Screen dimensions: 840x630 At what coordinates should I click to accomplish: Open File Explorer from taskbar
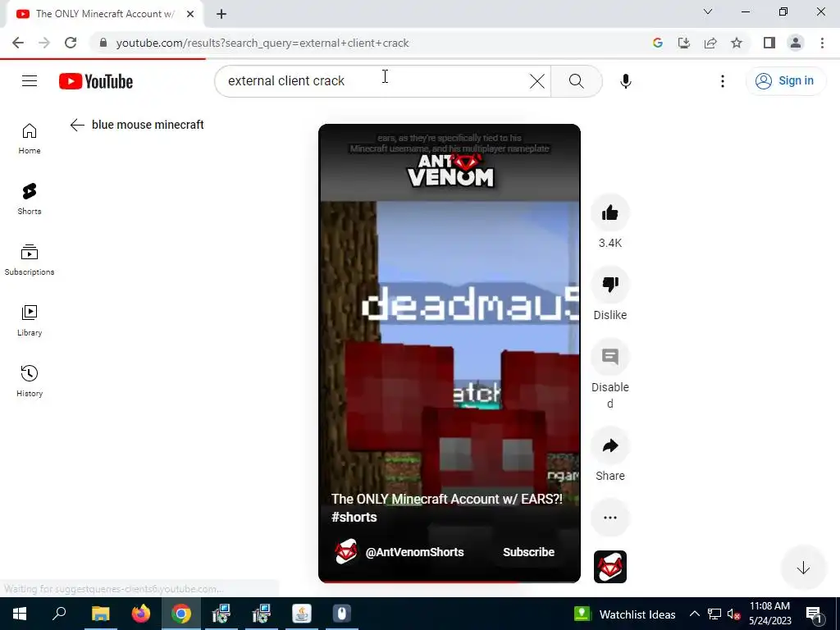(x=100, y=614)
